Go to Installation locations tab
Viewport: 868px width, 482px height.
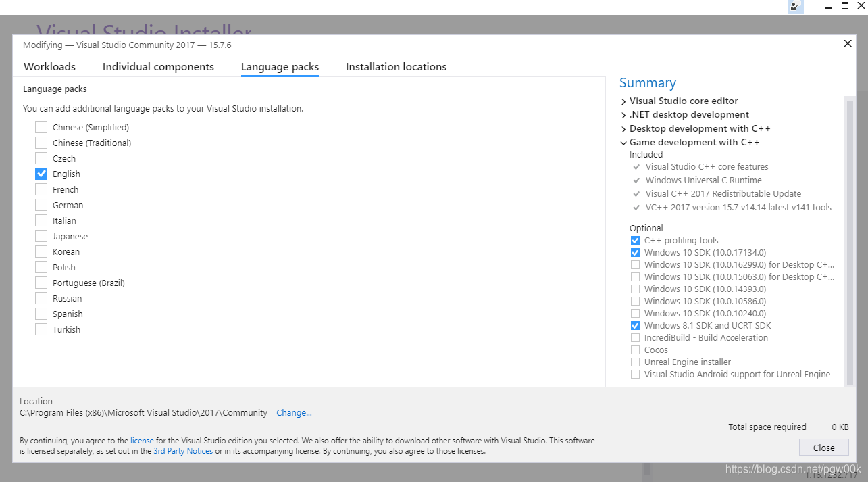tap(396, 66)
